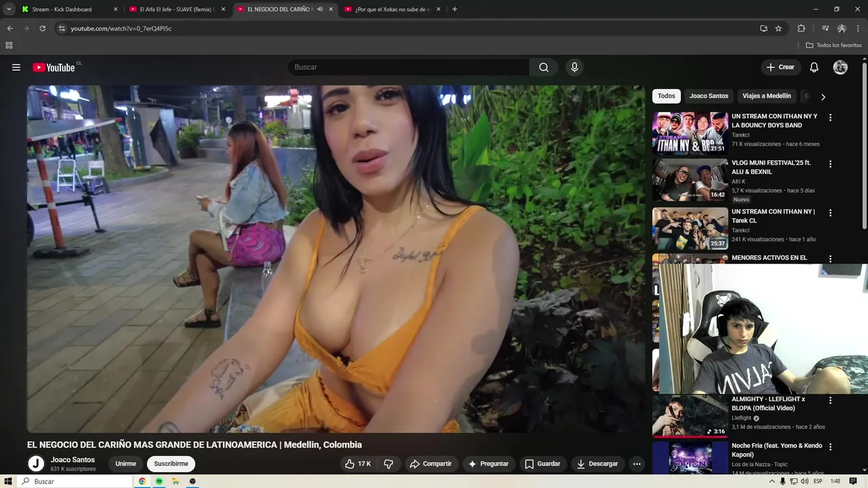The image size is (868, 488).
Task: Open the Windows notification center
Action: coord(853,481)
